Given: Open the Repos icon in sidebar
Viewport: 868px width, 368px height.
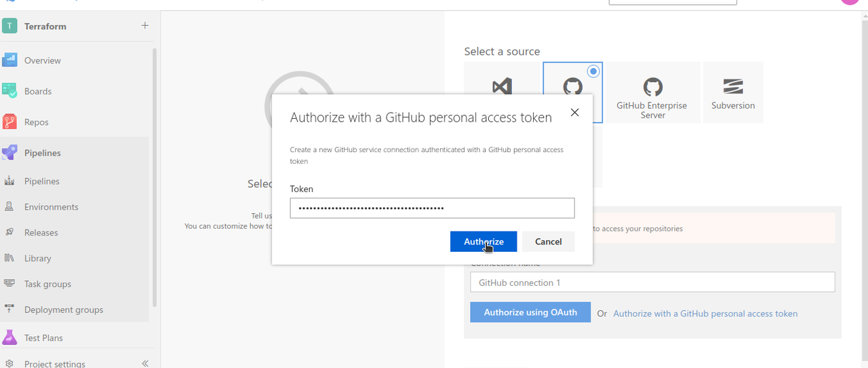Looking at the screenshot, I should coord(9,122).
